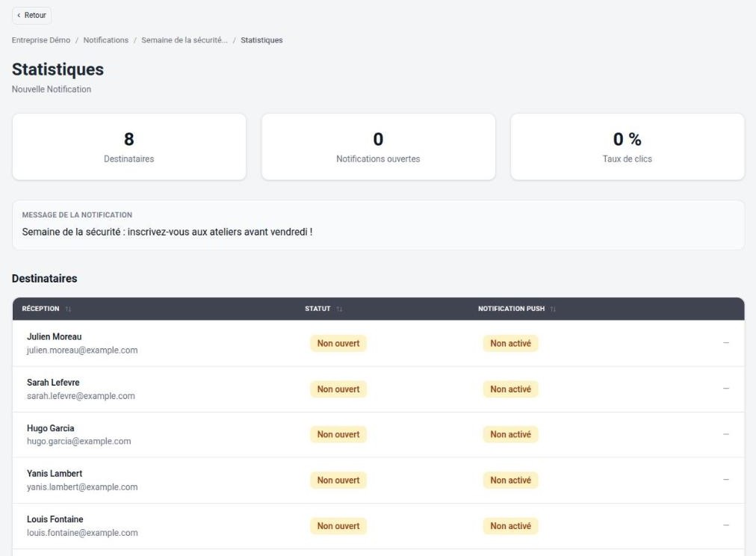Click the Notification Push column header
This screenshot has height=556, width=756.
511,309
